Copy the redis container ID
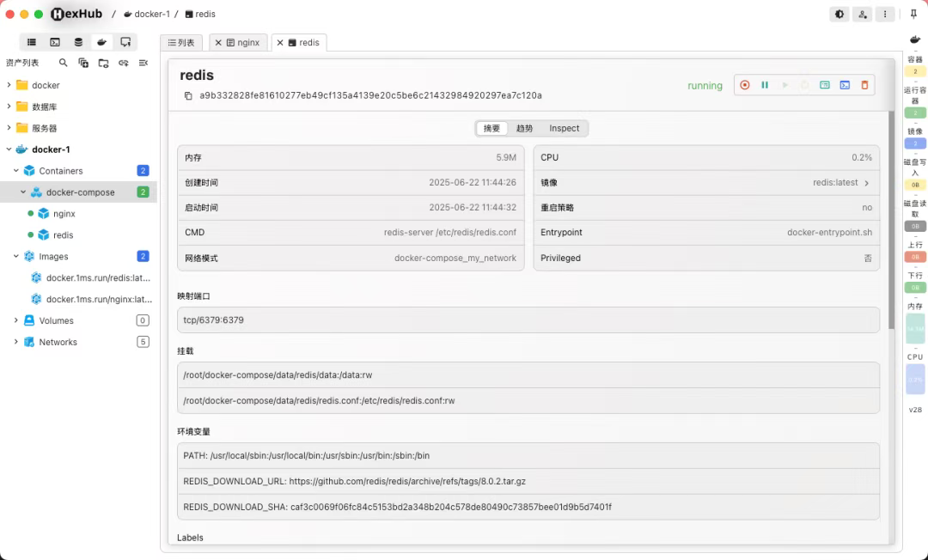Viewport: 928px width, 560px height. 188,96
